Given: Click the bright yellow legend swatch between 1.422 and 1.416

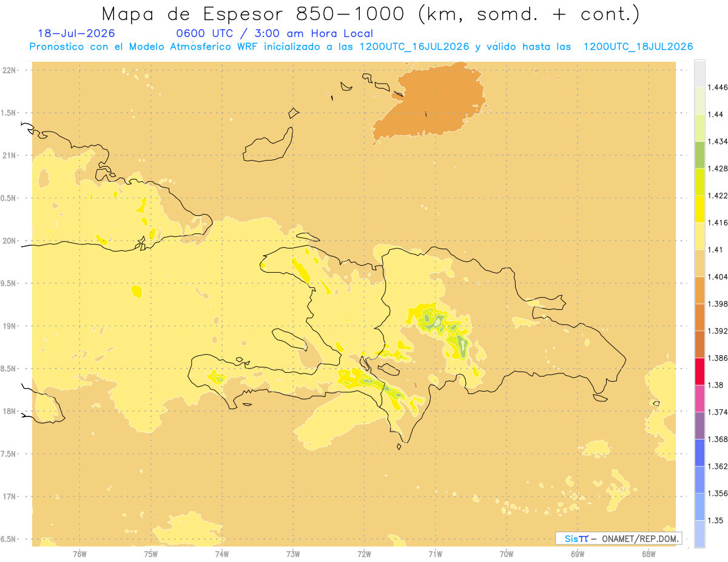Looking at the screenshot, I should (699, 209).
